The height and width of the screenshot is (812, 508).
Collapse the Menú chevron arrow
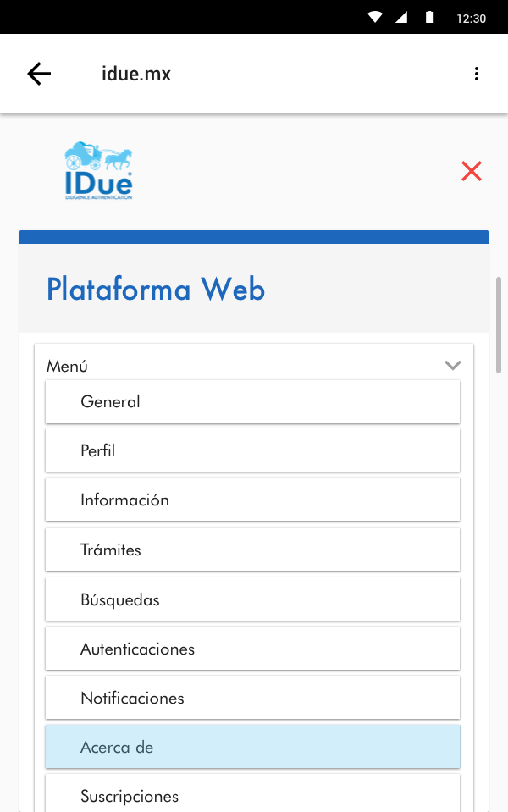point(453,366)
